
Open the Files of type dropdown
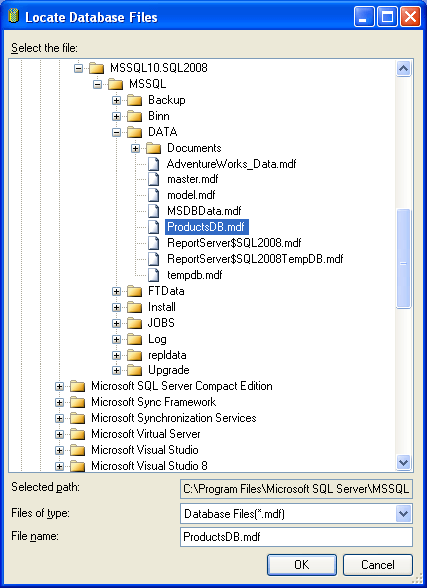point(403,513)
